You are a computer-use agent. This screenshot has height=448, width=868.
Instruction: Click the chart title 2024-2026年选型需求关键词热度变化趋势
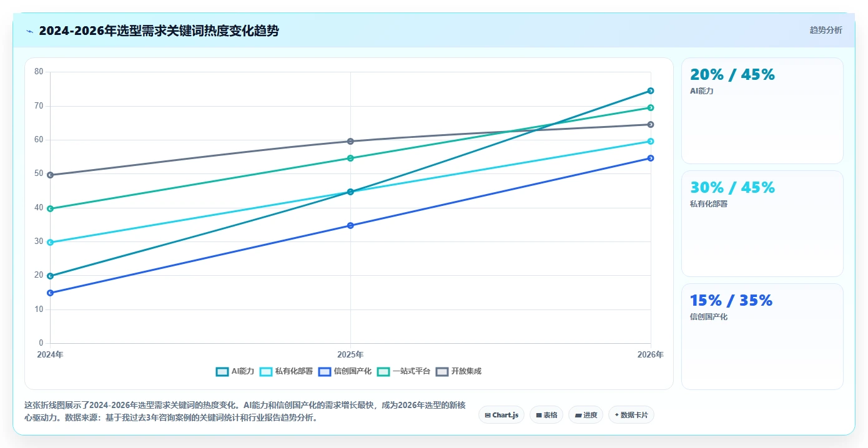coord(159,31)
